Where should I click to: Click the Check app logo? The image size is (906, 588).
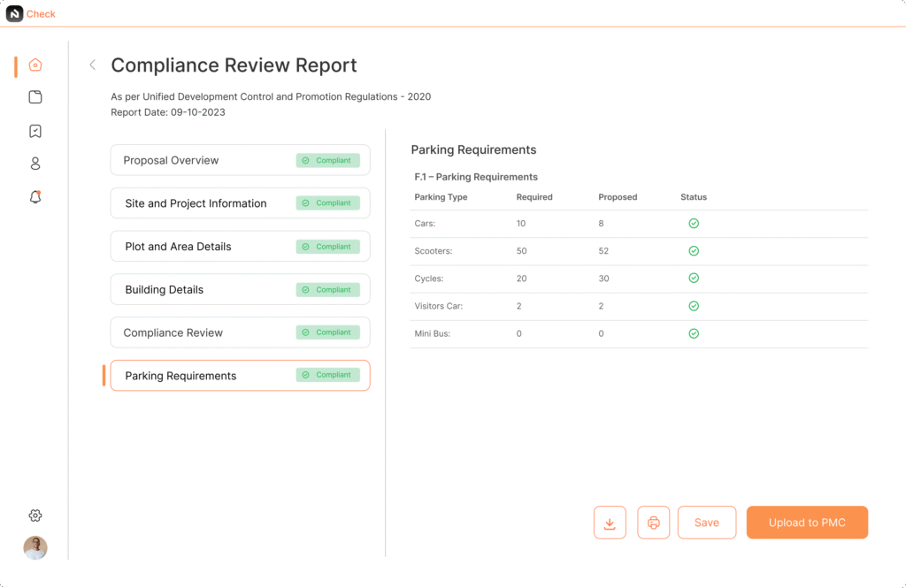[x=15, y=13]
